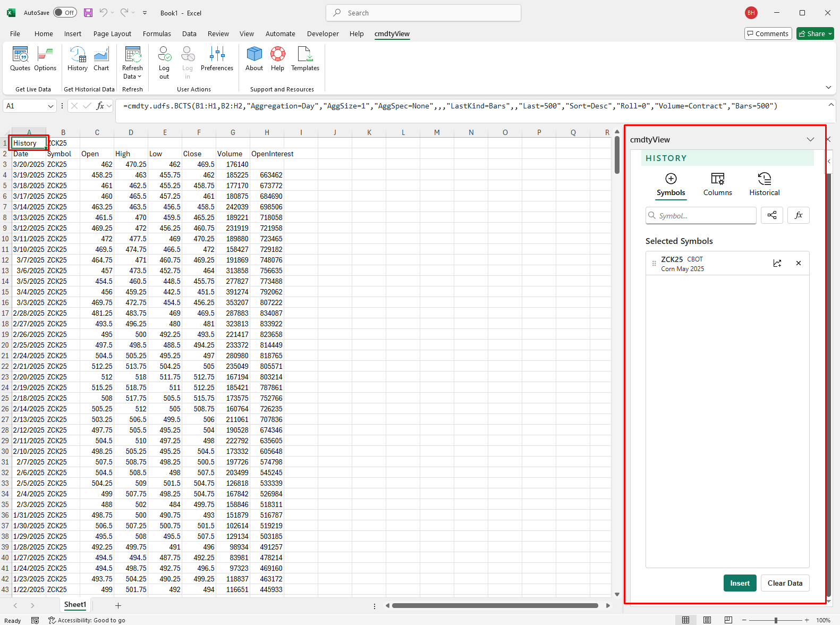This screenshot has width=840, height=625.
Task: Remove ZCK25 from Selected Symbols
Action: pos(798,263)
